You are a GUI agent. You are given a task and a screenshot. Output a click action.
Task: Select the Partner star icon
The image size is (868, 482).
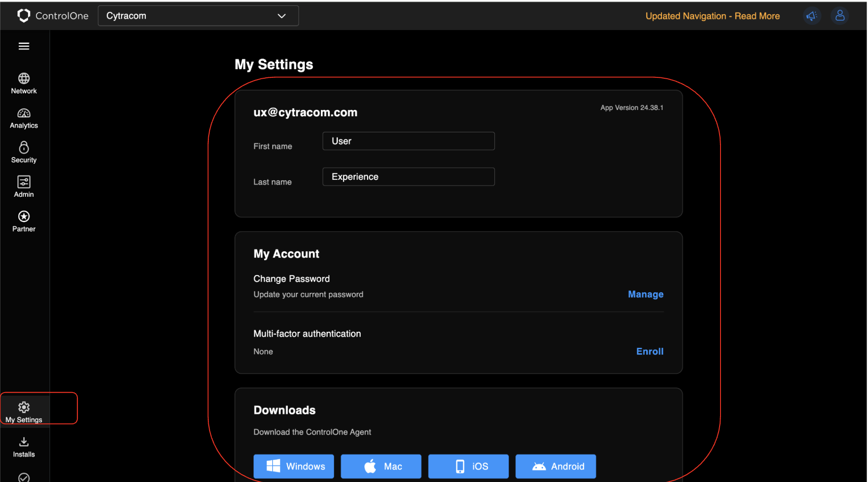pyautogui.click(x=24, y=217)
